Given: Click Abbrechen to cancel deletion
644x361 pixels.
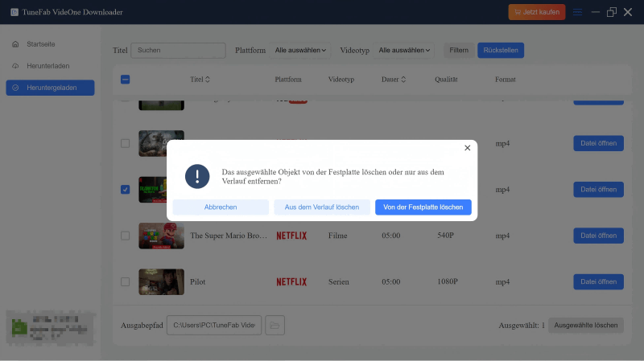Looking at the screenshot, I should tap(221, 207).
